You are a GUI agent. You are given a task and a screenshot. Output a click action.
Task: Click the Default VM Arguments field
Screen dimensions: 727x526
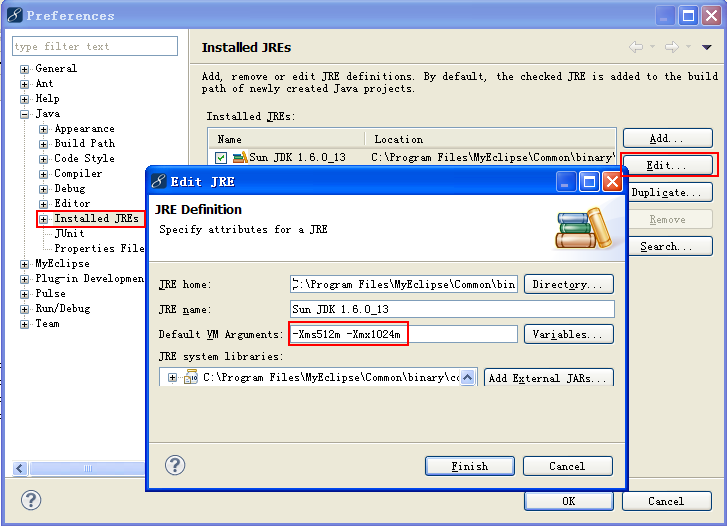403,334
